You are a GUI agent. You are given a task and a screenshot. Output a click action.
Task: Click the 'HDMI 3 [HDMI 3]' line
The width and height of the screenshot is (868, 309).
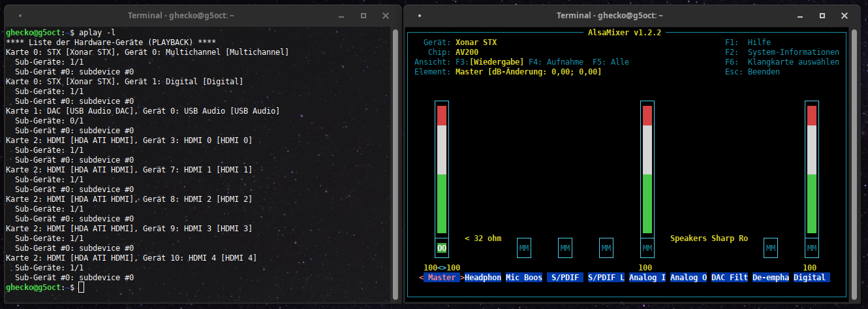click(x=129, y=229)
